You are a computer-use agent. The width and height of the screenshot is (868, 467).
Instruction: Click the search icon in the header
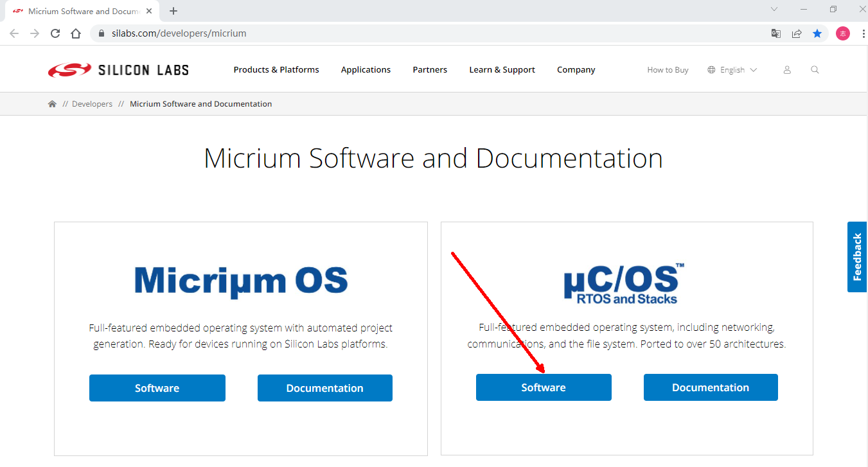(x=815, y=69)
